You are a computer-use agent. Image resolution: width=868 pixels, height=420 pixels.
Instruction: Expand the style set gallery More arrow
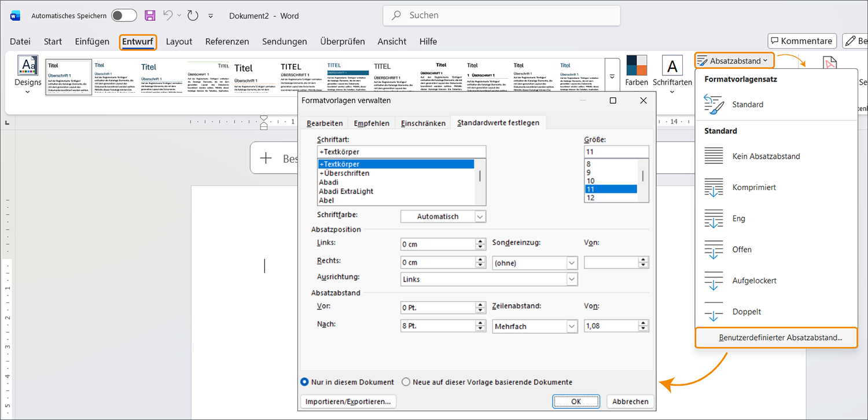click(x=612, y=78)
